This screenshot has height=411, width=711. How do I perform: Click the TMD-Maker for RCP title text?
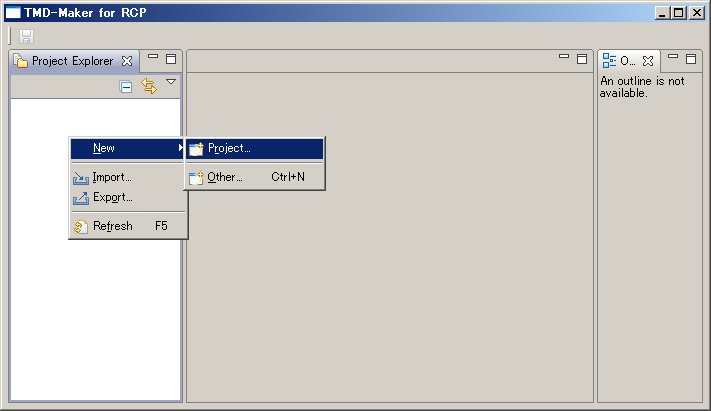(x=85, y=13)
